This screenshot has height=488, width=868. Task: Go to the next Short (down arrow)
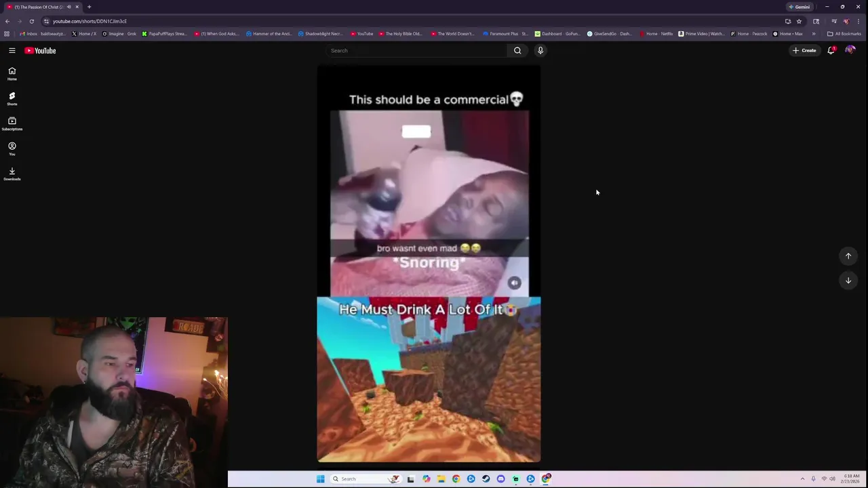(x=848, y=280)
